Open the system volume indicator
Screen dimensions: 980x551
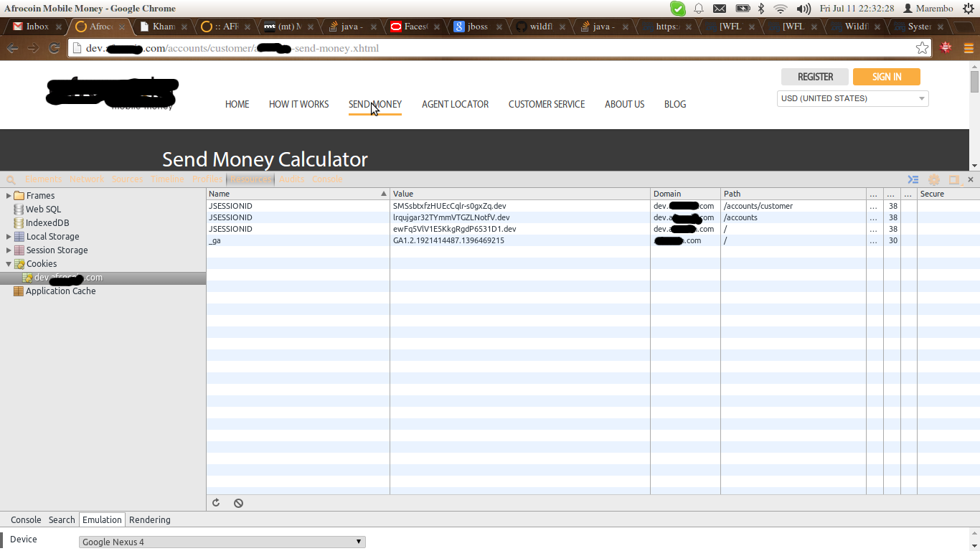point(804,9)
